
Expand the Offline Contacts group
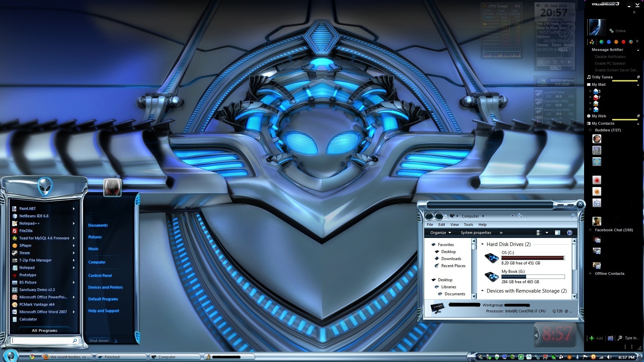590,274
